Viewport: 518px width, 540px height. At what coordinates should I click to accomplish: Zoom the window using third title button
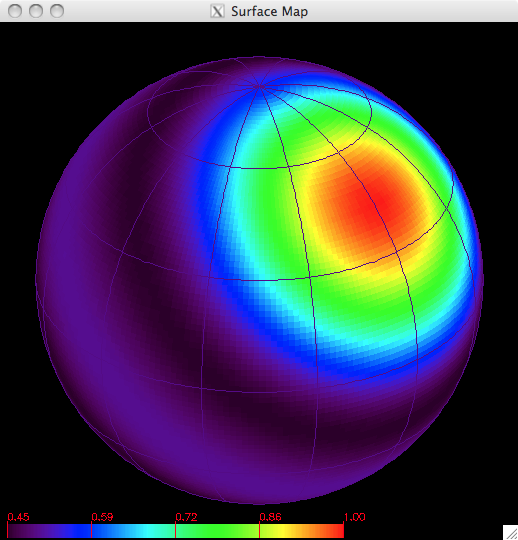coord(57,11)
